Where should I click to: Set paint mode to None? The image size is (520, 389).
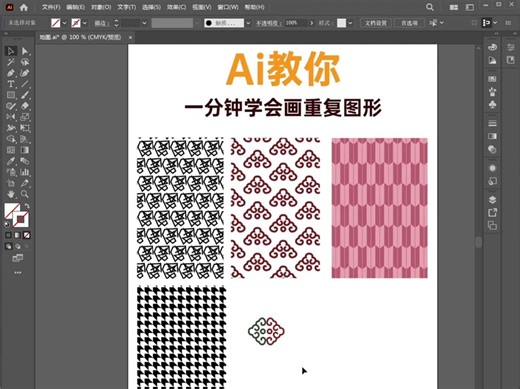click(27, 235)
